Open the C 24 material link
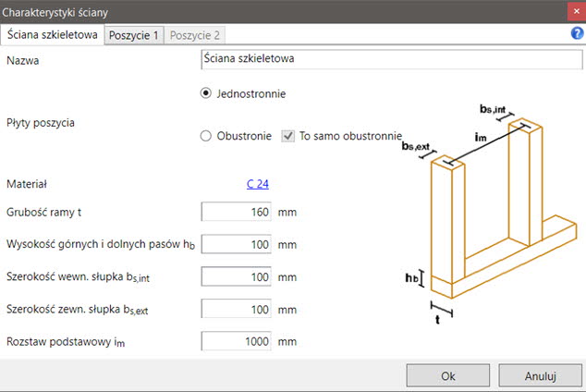Viewport: 586px width, 392px height. (258, 184)
